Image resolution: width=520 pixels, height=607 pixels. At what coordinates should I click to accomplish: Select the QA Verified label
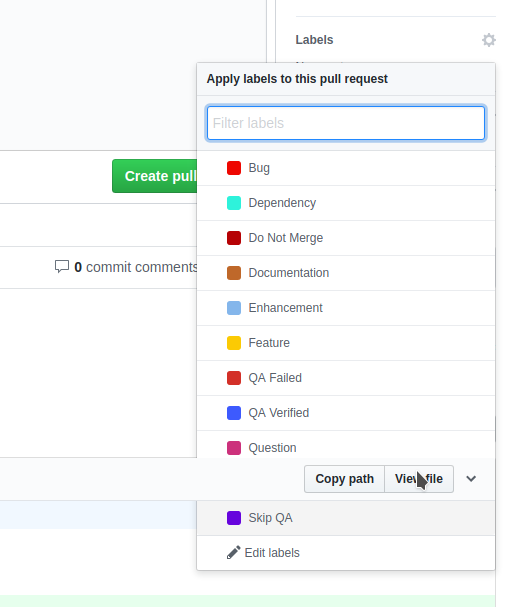pyautogui.click(x=346, y=413)
